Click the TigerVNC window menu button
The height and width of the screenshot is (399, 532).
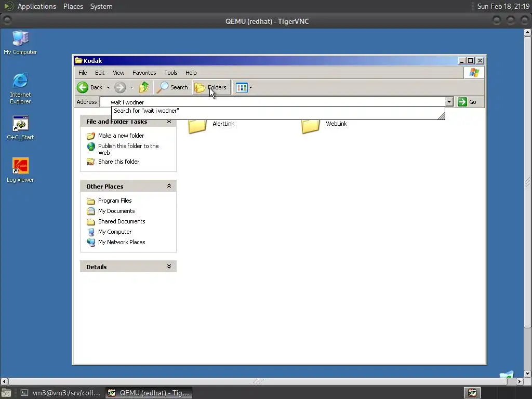pyautogui.click(x=7, y=21)
